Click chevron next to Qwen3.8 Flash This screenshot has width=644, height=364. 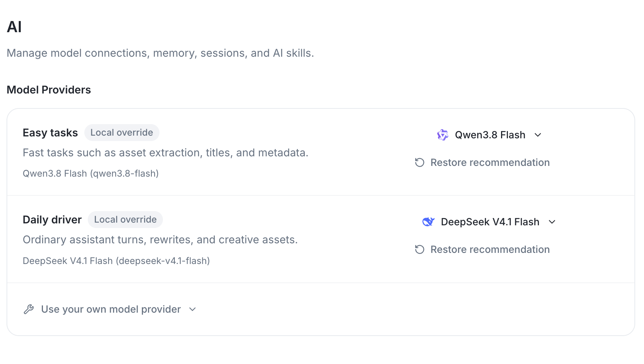point(538,135)
